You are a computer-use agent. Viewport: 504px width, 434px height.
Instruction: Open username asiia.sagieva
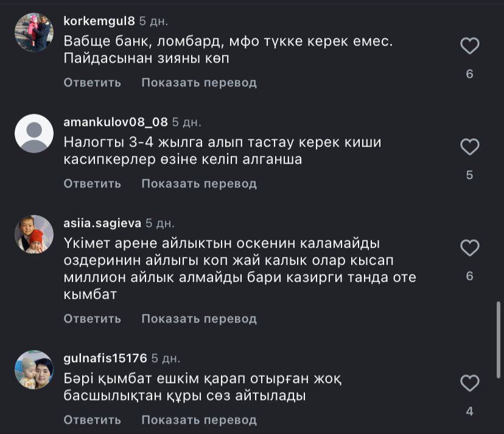point(102,223)
